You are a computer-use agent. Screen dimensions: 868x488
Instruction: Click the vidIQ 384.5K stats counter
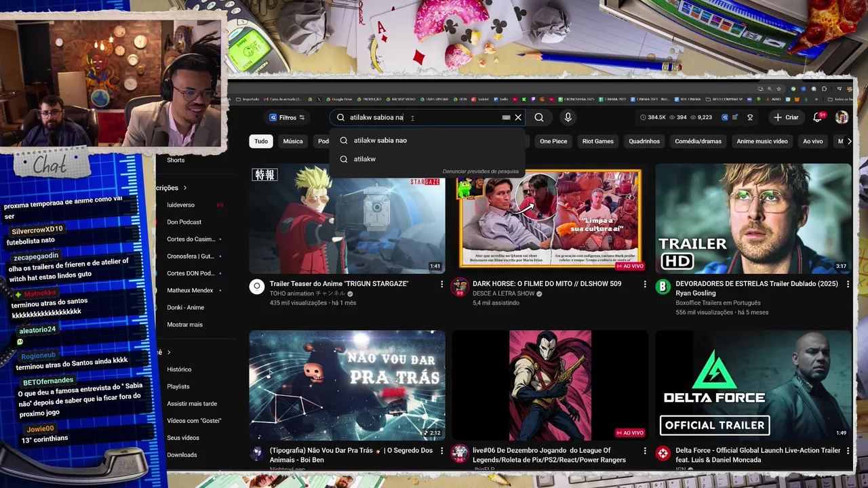point(653,117)
